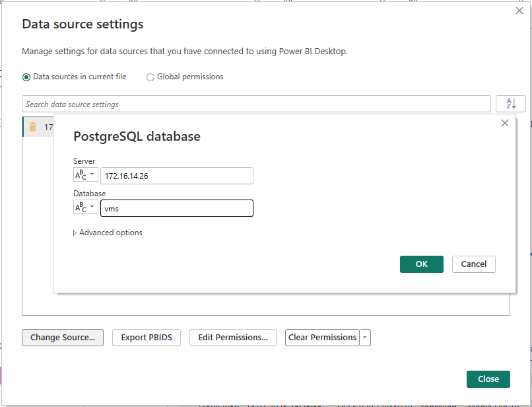Click the green Close button
Screen dimensions: 532x407
[488, 379]
